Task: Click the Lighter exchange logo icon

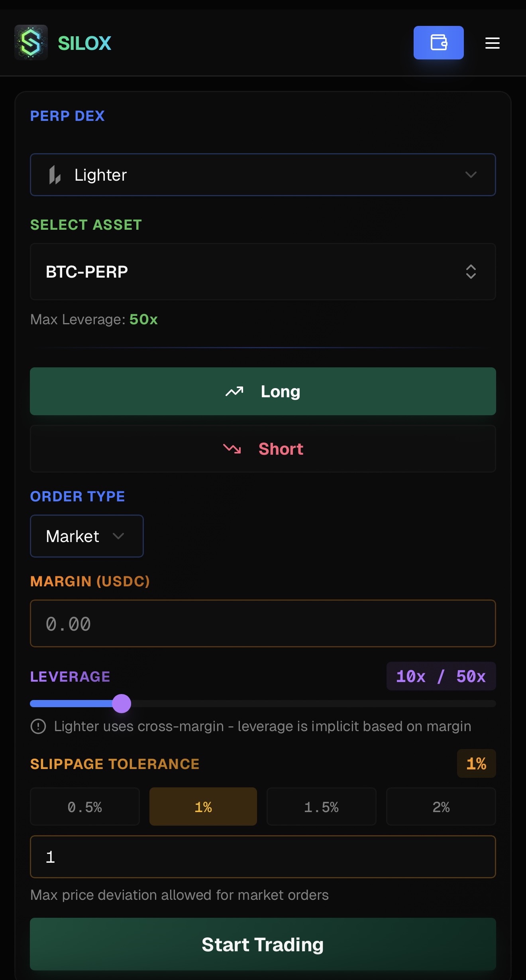Action: coord(55,175)
